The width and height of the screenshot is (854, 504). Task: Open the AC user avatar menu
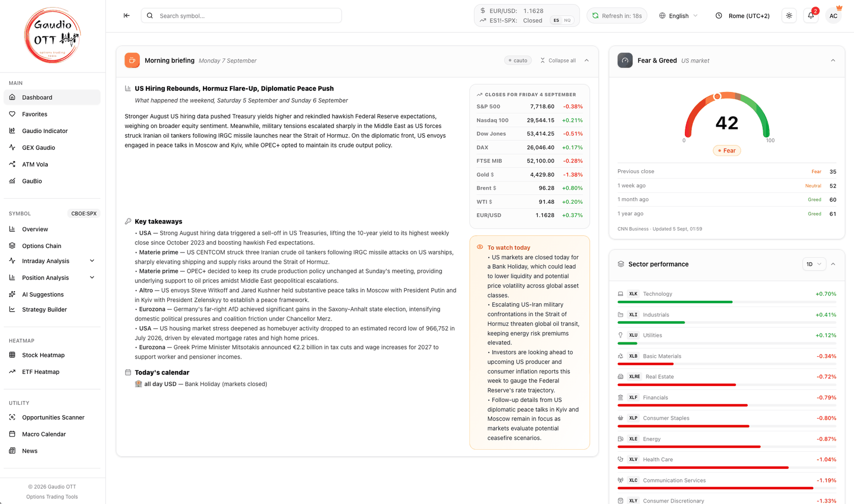(833, 16)
